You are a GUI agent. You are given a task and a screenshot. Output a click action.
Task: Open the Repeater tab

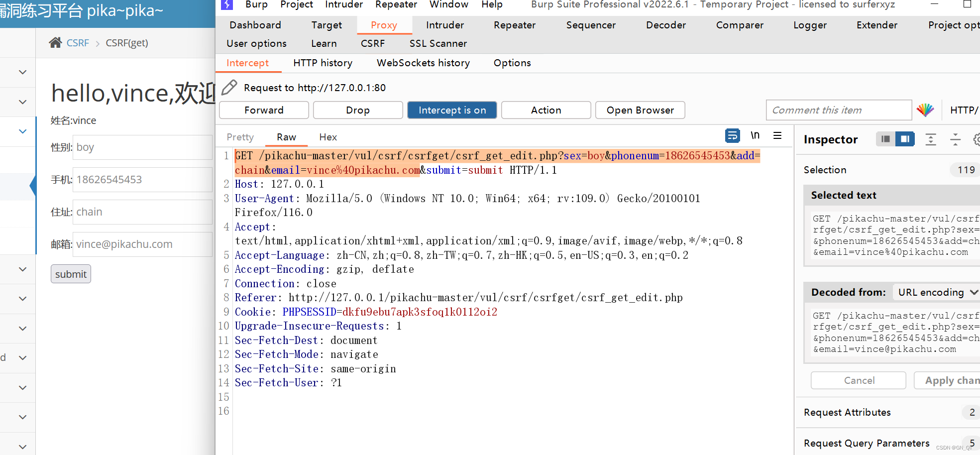click(515, 25)
